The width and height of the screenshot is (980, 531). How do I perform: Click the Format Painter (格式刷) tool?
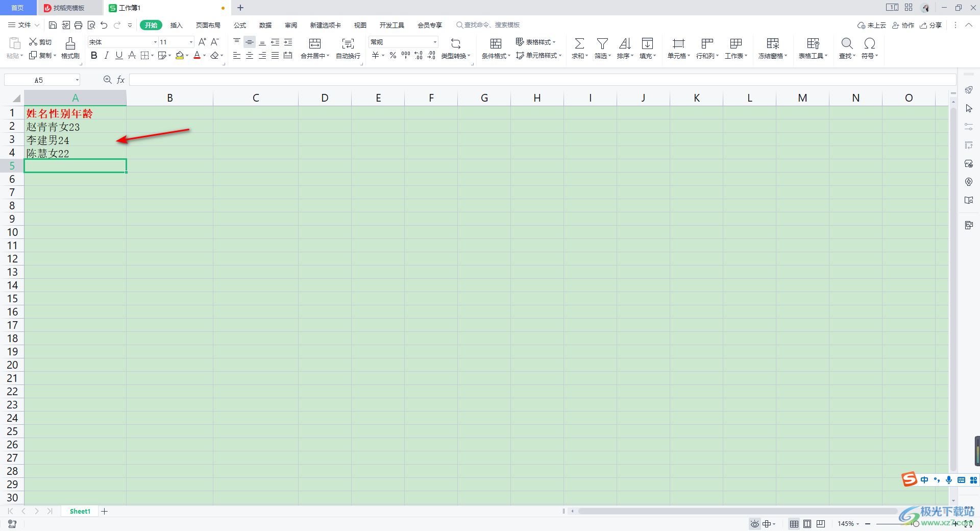[70, 49]
